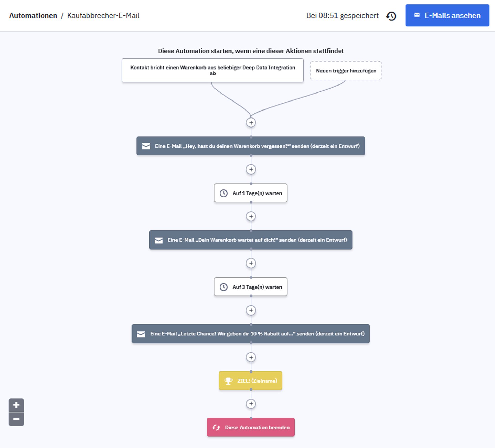Open the abandoned cart trigger block
Viewport: 495px width, 448px height.
click(x=212, y=70)
